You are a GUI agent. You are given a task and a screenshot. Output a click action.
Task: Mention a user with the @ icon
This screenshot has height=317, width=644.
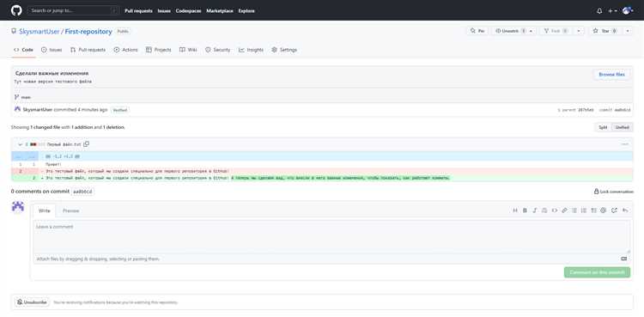tap(604, 210)
